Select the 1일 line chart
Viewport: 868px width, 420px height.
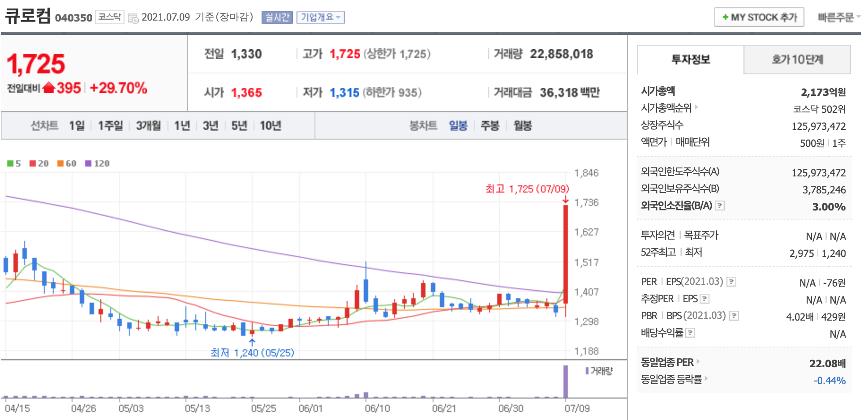[x=77, y=126]
